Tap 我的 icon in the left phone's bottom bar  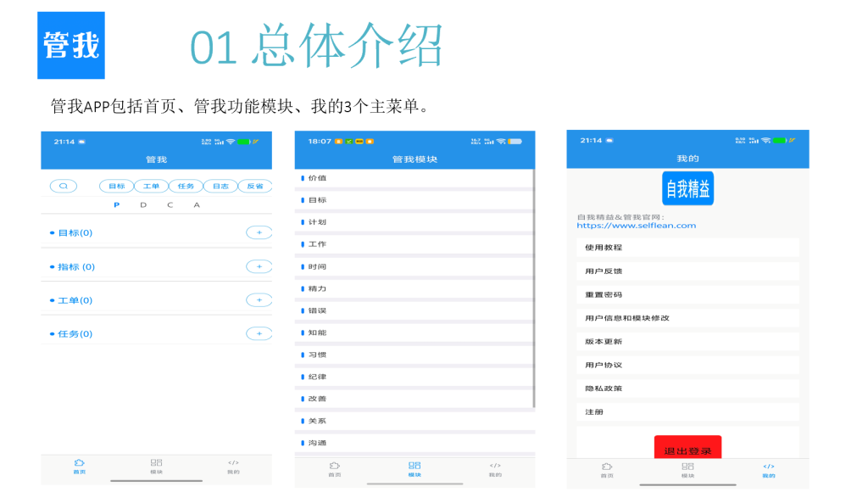pos(233,466)
